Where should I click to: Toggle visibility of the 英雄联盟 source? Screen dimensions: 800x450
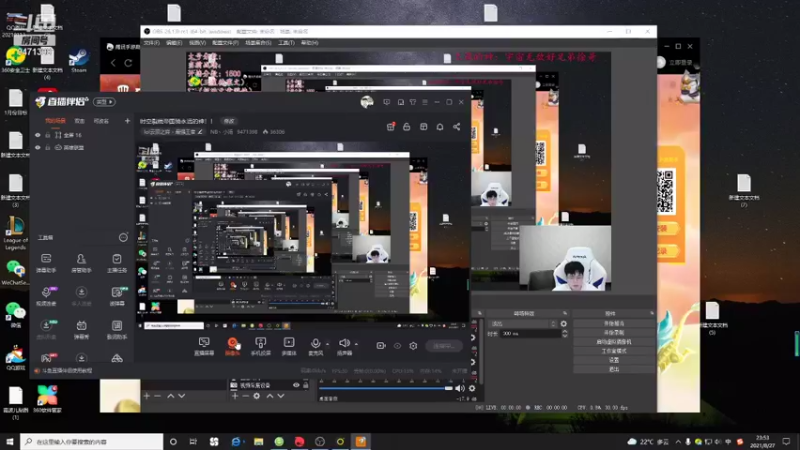(38, 147)
